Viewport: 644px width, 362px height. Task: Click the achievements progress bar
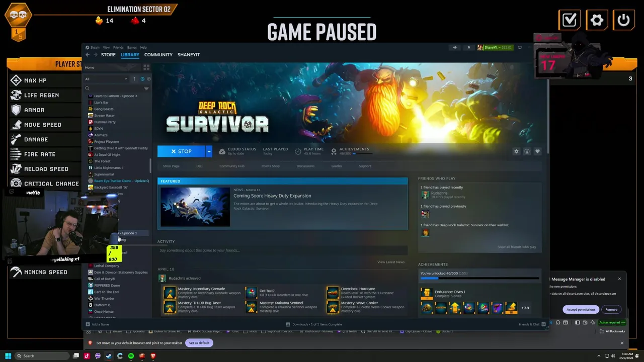(479, 278)
